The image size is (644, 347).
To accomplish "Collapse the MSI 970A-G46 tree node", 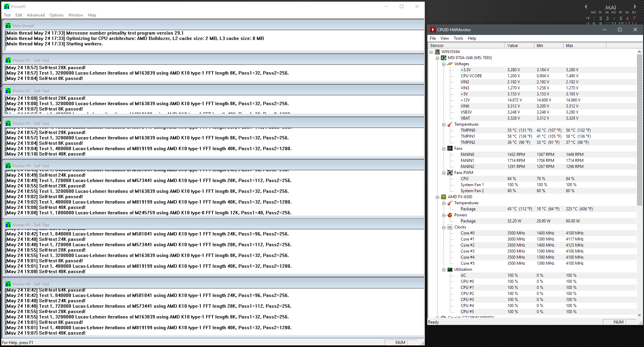I will pyautogui.click(x=437, y=58).
